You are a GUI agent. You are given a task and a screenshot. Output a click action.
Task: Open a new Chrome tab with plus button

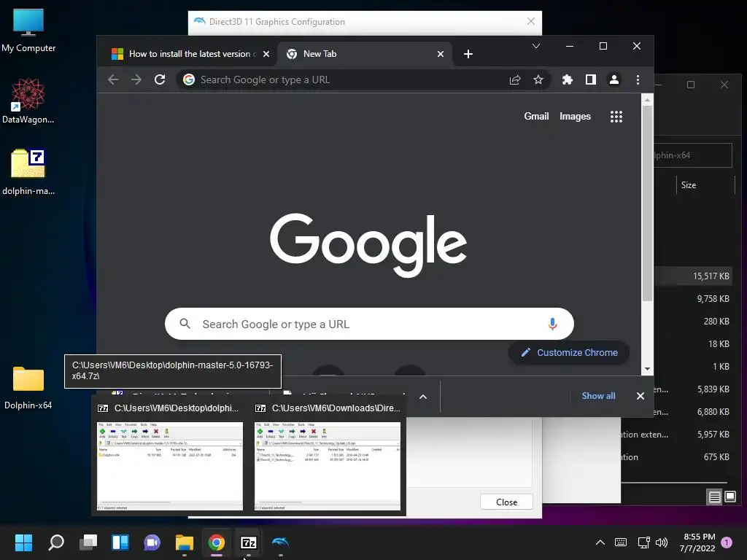coord(468,54)
